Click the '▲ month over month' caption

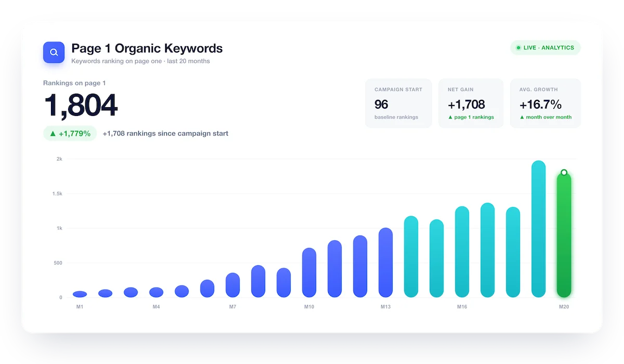pyautogui.click(x=545, y=118)
